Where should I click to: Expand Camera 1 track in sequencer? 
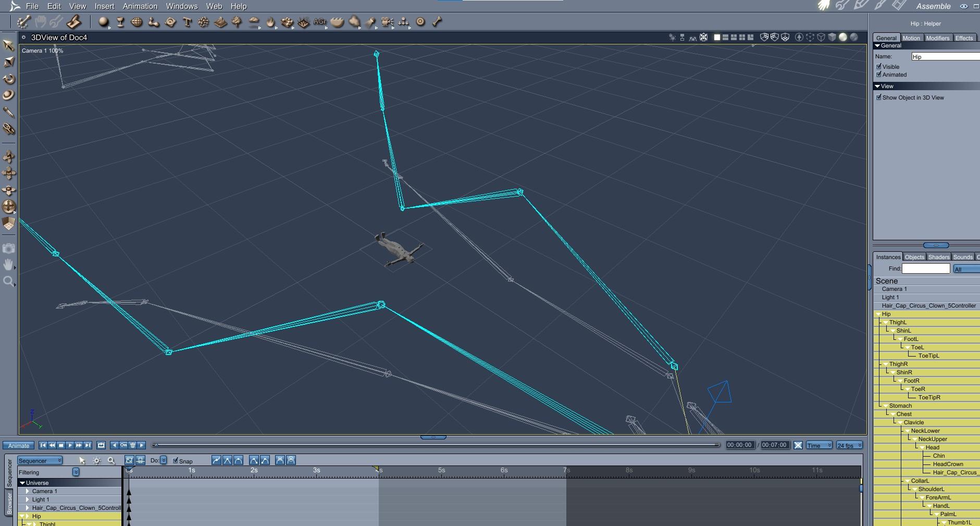click(28, 491)
